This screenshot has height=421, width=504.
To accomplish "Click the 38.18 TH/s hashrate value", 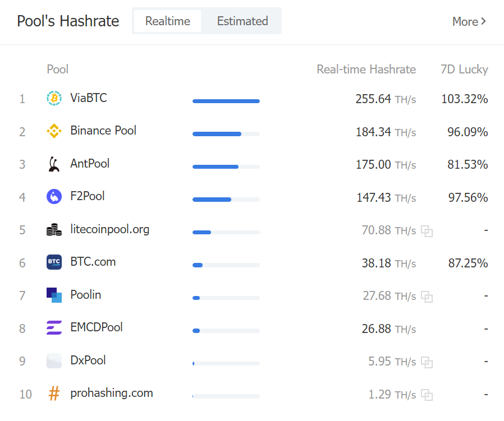I will click(389, 263).
